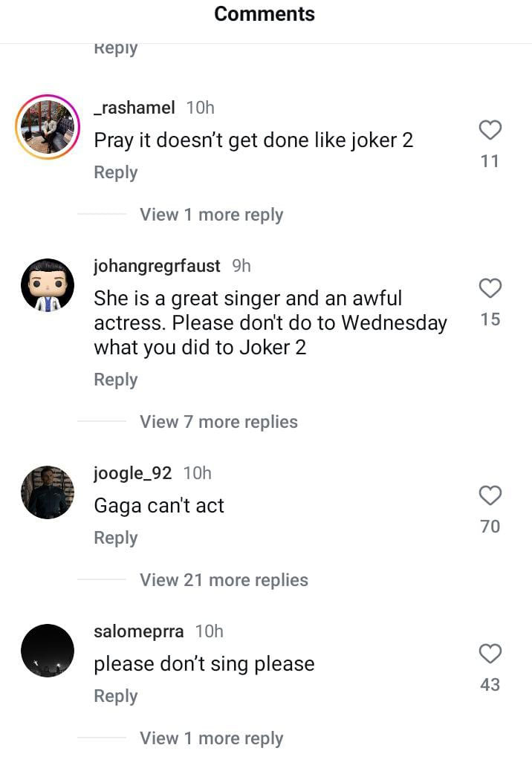The image size is (532, 771).
Task: Expand "View 1 more reply" under salomeprra
Action: (x=211, y=738)
